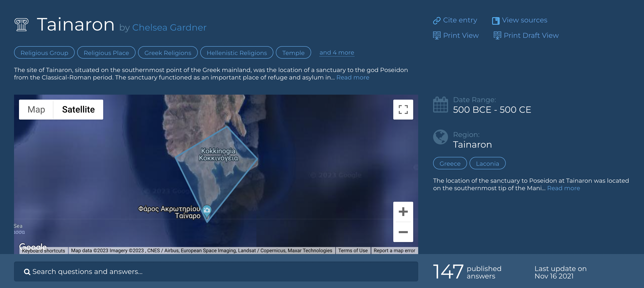Viewport: 644px width, 288px height.
Task: Select the Satellite map type
Action: 78,110
